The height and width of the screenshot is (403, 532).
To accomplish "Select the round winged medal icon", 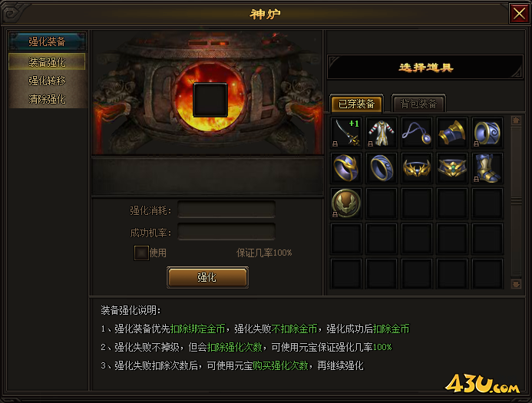I will coord(346,203).
